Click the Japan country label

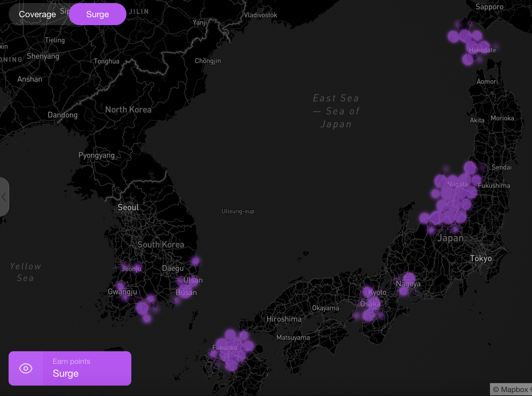(x=451, y=238)
